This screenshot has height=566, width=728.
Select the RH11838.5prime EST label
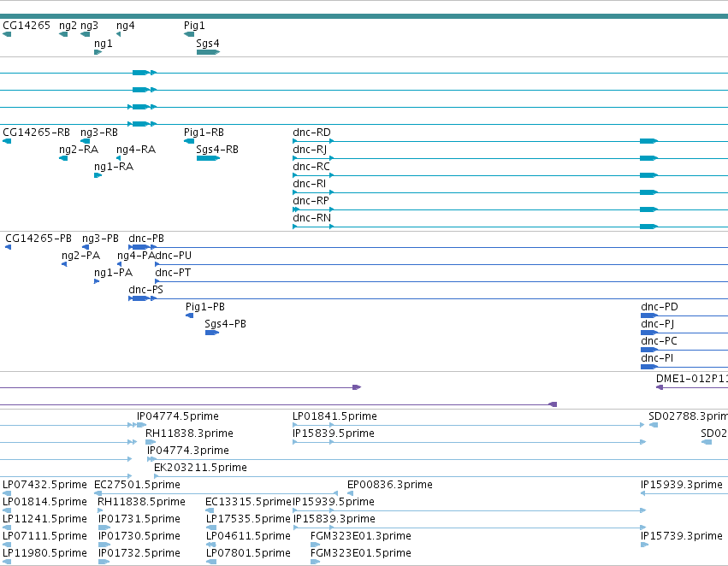(x=142, y=502)
